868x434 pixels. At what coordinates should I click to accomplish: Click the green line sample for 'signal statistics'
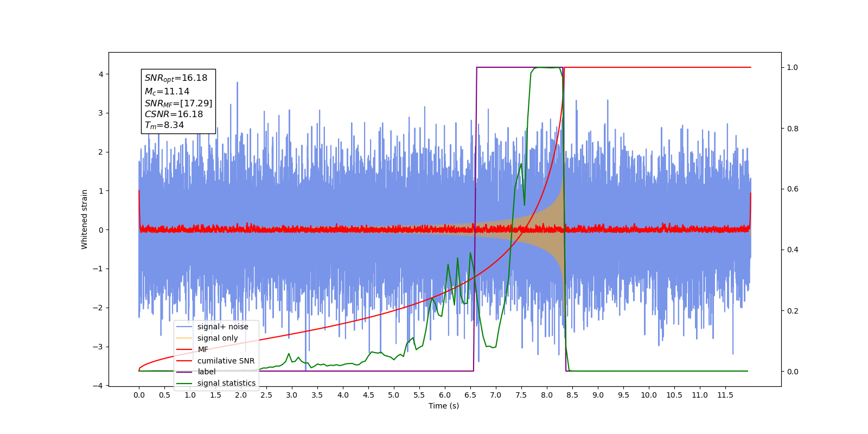185,383
